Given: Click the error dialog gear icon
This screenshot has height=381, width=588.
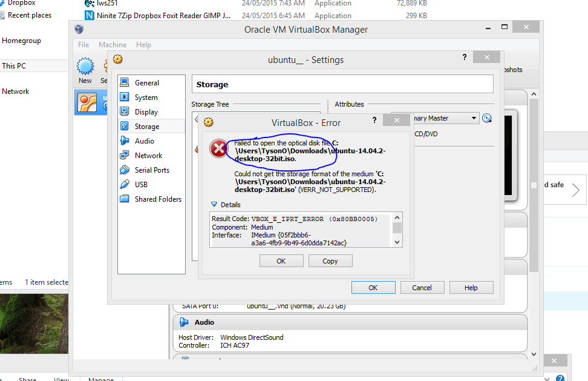Looking at the screenshot, I should pos(209,122).
